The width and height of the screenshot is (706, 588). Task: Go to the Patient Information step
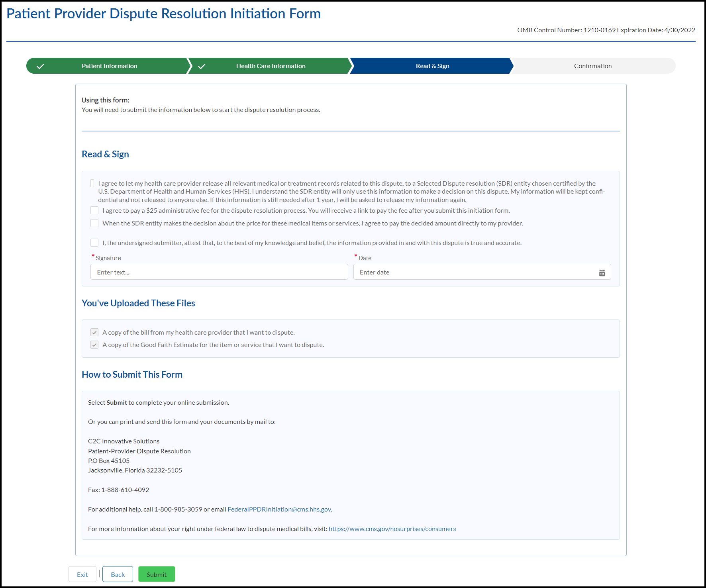pyautogui.click(x=109, y=66)
